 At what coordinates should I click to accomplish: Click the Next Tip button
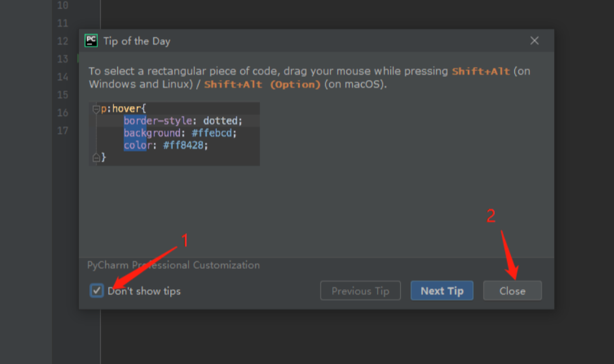pos(442,291)
